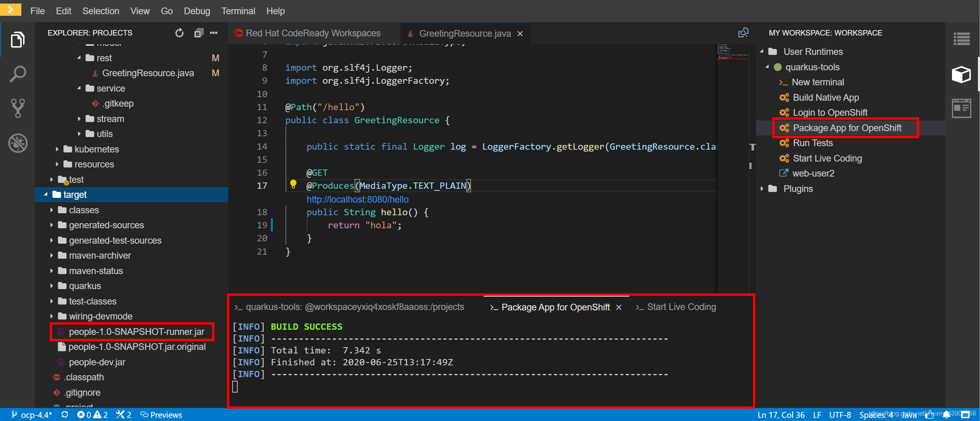Viewport: 980px width, 421px height.
Task: Change the LF end-of-line setting
Action: tap(817, 415)
